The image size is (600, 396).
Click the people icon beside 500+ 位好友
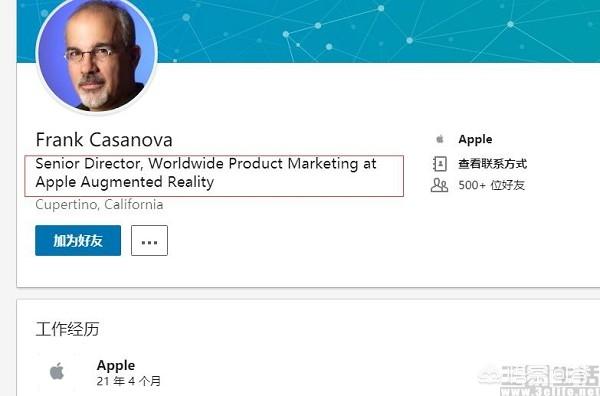(x=439, y=185)
